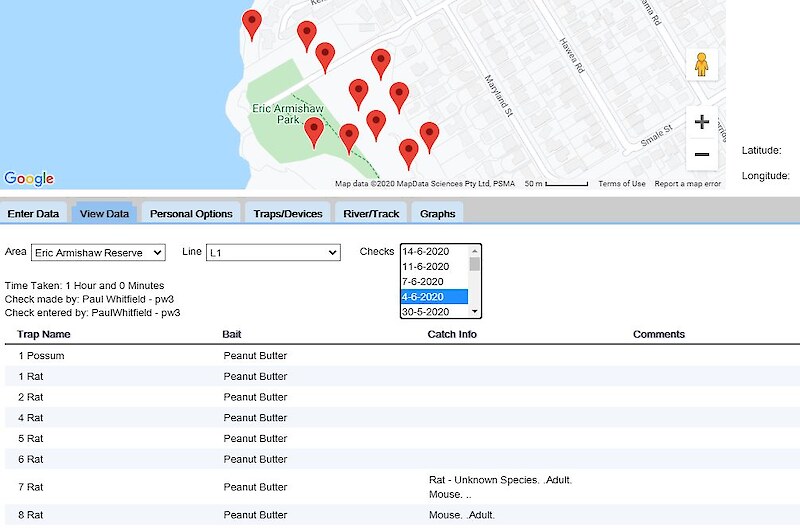This screenshot has height=528, width=800.
Task: Open Street View pegman on map
Action: 702,64
